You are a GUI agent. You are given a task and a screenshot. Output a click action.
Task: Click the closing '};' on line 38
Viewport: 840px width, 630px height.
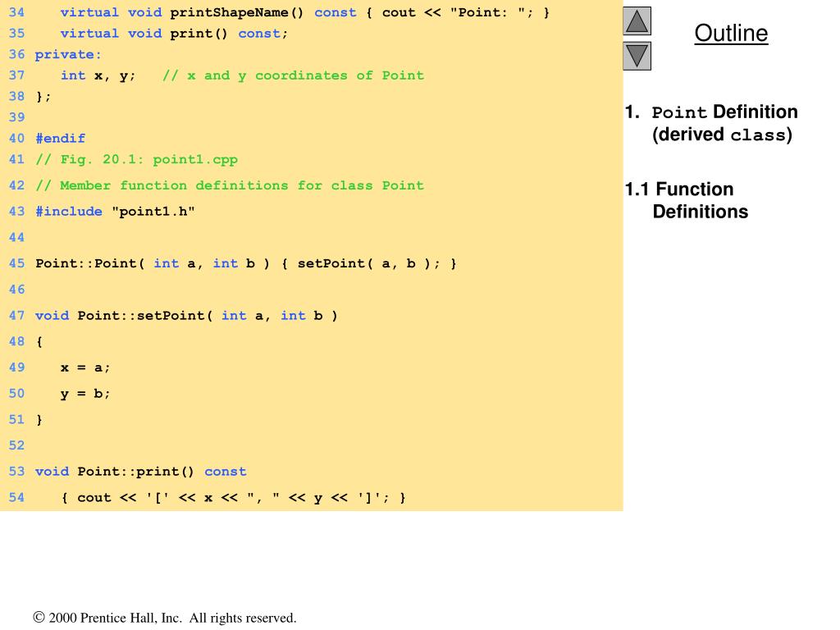pos(43,97)
